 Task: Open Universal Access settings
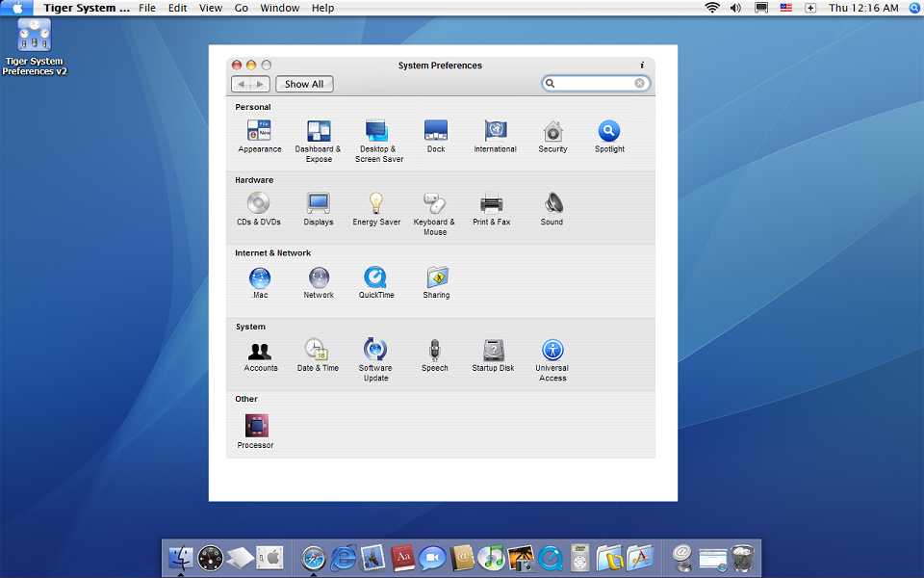coord(552,359)
